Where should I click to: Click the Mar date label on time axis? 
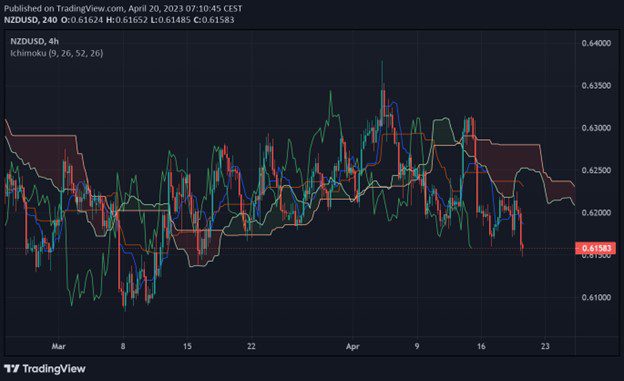tap(58, 346)
